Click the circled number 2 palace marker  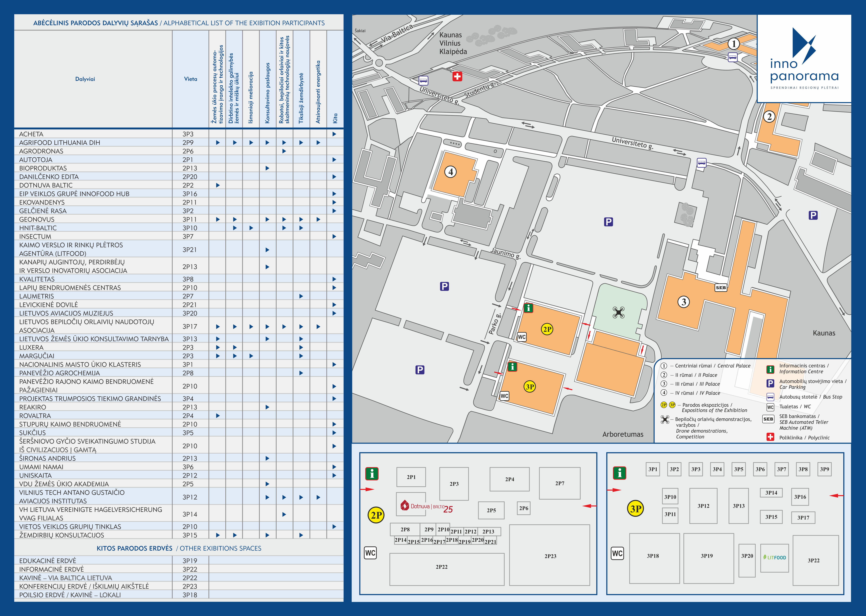pos(769,116)
